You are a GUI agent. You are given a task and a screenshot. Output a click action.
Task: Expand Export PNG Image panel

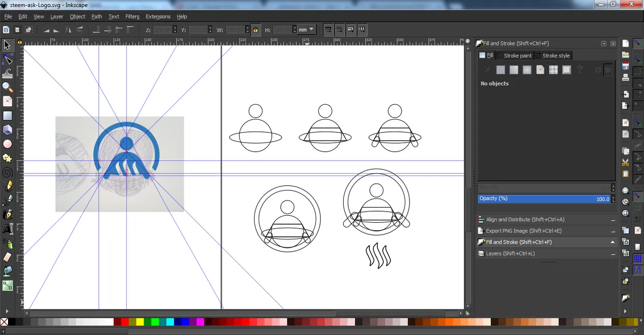coord(547,231)
